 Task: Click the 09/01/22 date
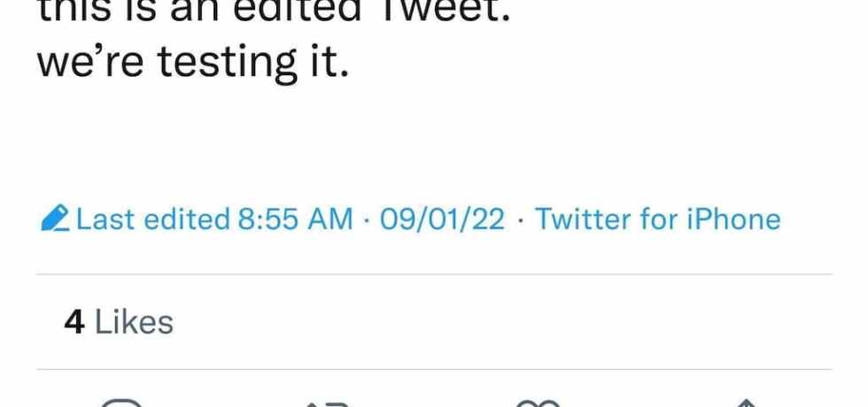(442, 219)
